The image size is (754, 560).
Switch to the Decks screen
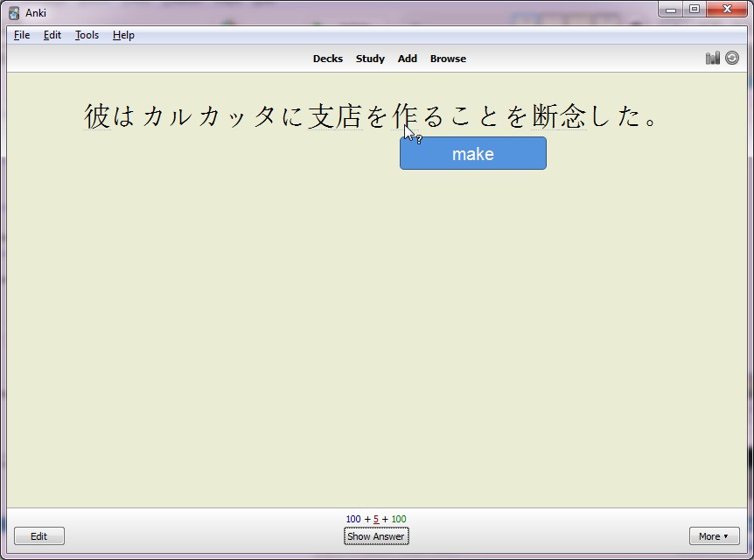click(x=328, y=59)
